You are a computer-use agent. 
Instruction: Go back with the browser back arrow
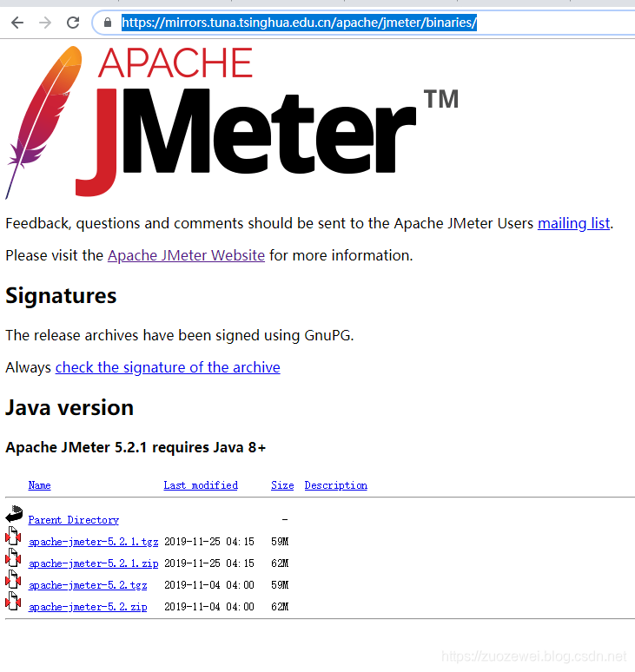(17, 23)
